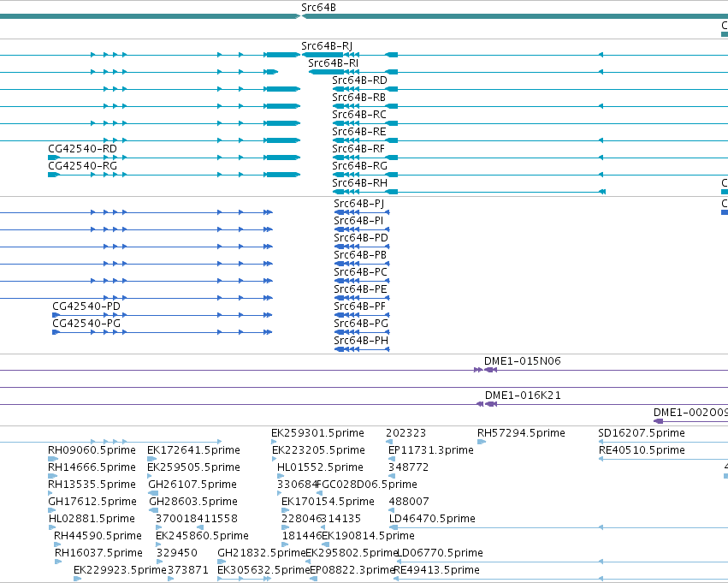Click the Src64B-RJ transcript label
The image size is (728, 583).
[x=327, y=46]
